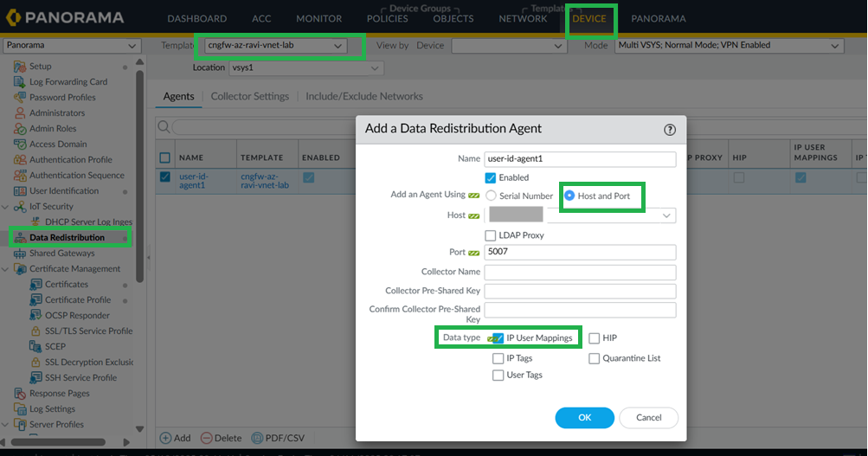Click the Add plus icon at bottom
Viewport: 868px width, 456px height.
point(165,438)
